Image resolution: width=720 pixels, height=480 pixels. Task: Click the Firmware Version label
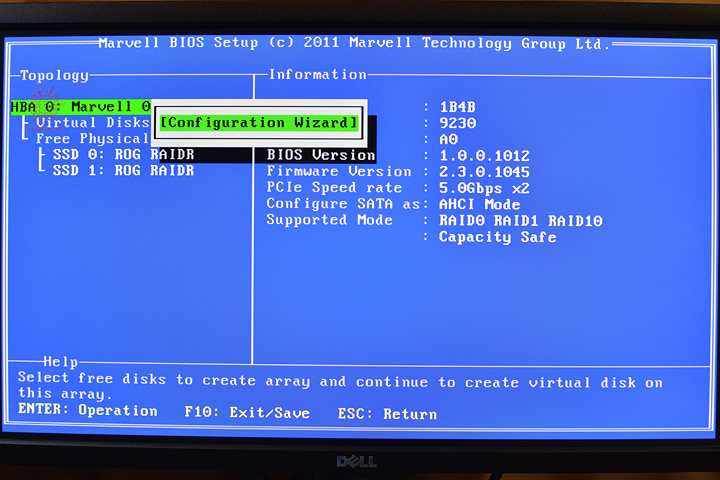pyautogui.click(x=339, y=171)
